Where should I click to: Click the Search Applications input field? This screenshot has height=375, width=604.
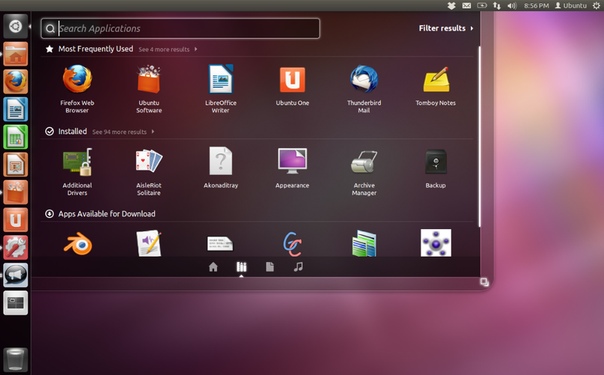180,28
